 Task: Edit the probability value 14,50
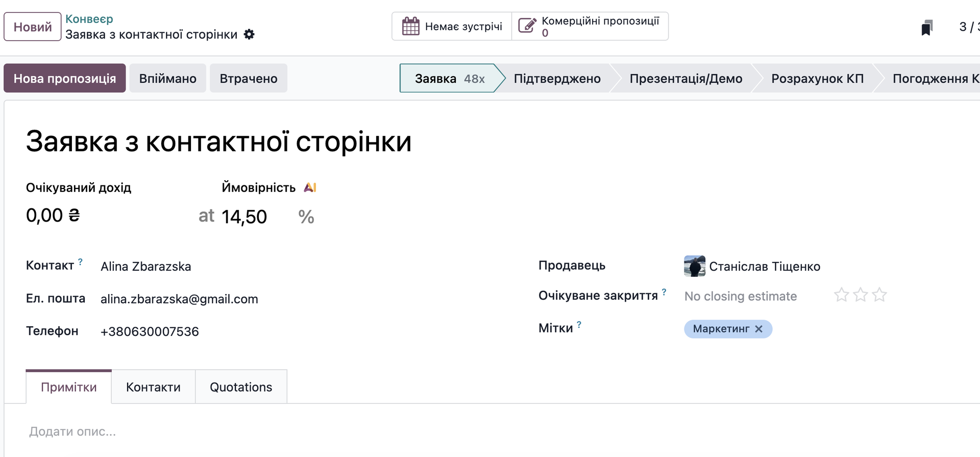point(244,217)
